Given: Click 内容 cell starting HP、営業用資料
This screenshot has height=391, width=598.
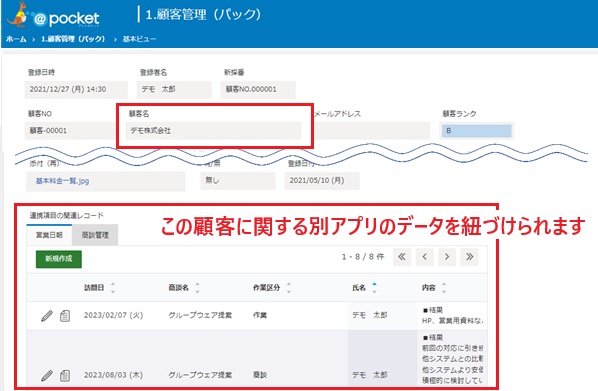Looking at the screenshot, I should click(x=452, y=315).
